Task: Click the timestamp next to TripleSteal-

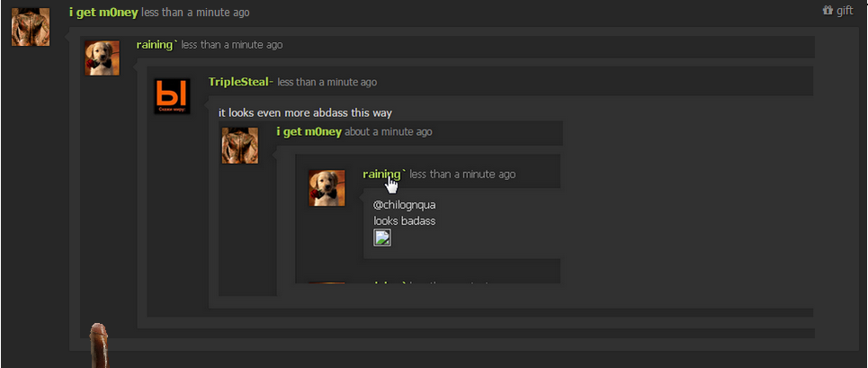Action: [327, 82]
